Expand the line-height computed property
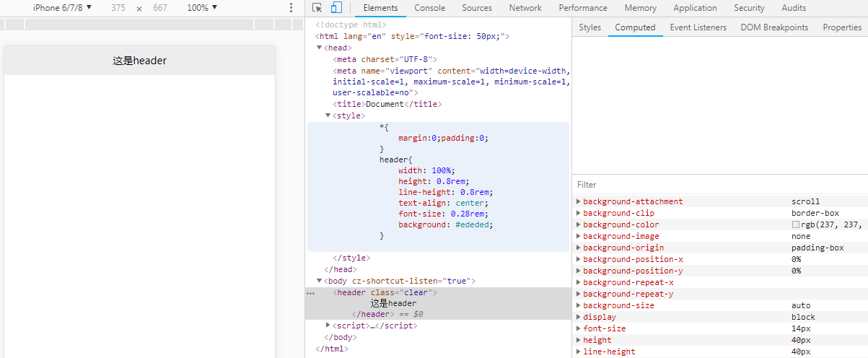Image resolution: width=868 pixels, height=358 pixels. click(x=579, y=352)
